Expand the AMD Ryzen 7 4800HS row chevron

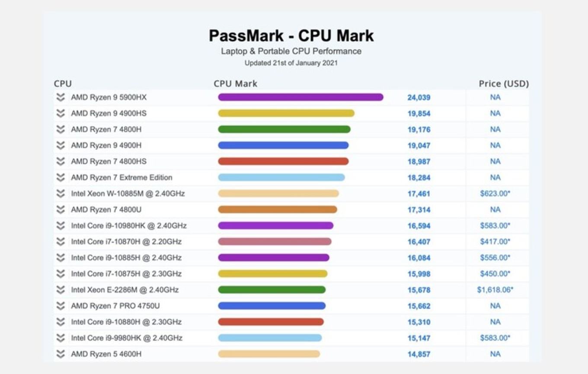61,161
